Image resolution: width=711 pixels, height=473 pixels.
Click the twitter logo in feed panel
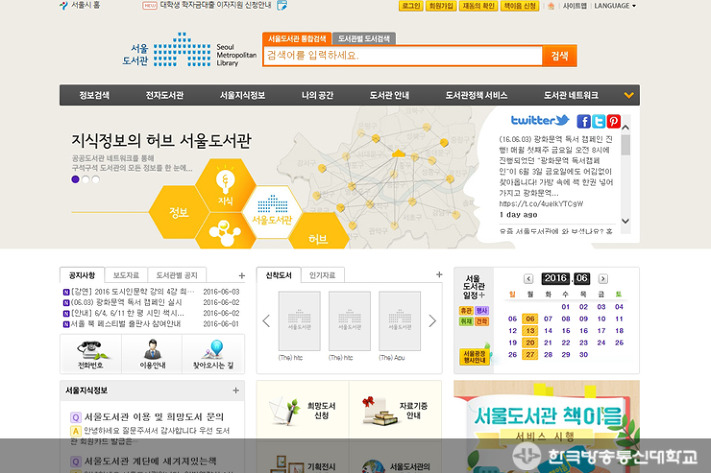point(540,120)
